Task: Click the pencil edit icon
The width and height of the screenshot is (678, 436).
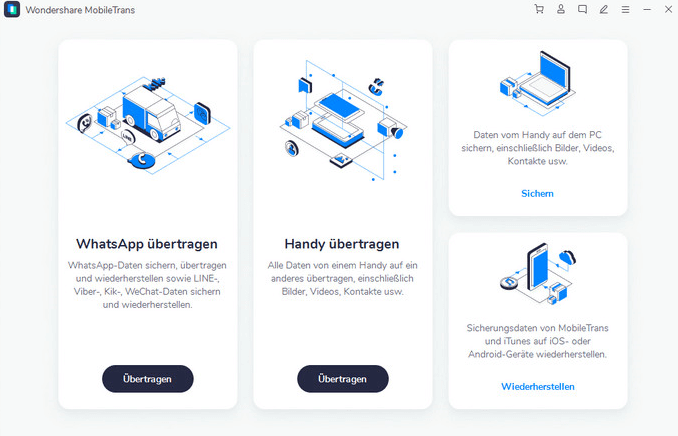Action: (604, 9)
